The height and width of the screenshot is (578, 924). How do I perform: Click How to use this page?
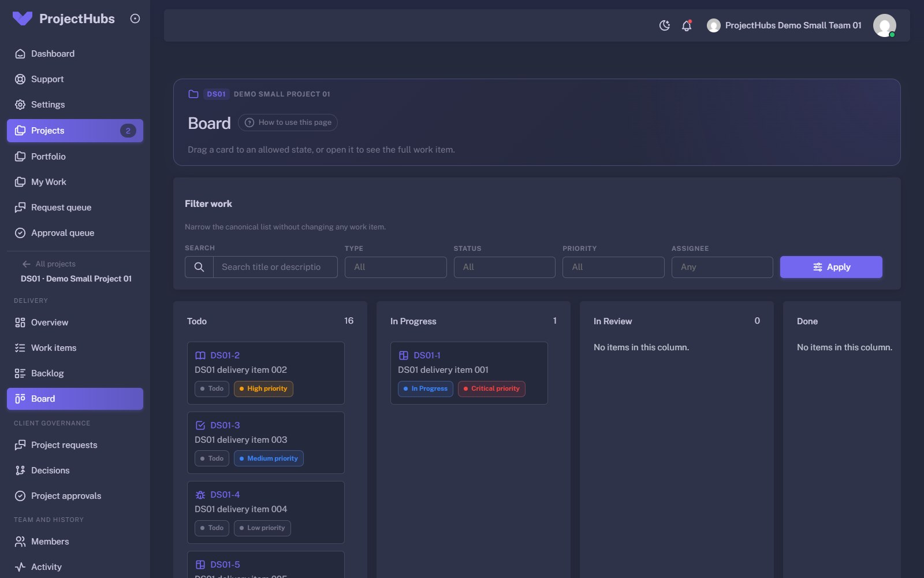288,123
